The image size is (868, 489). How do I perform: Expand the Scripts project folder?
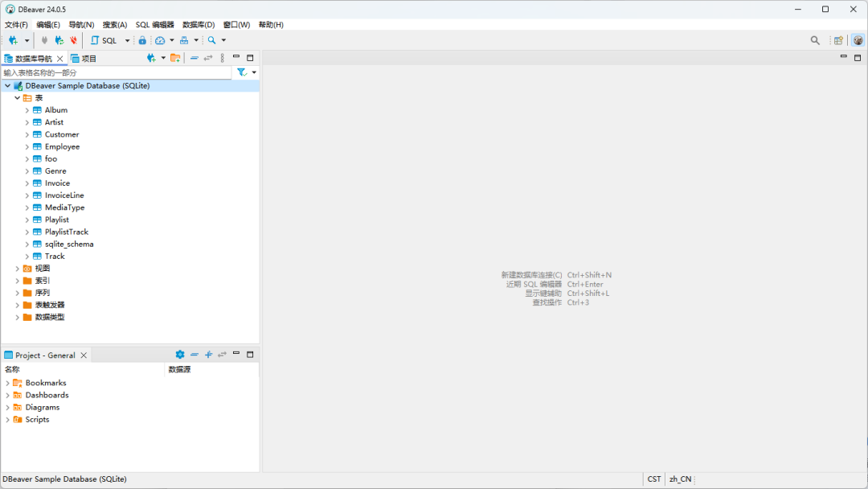(x=8, y=420)
